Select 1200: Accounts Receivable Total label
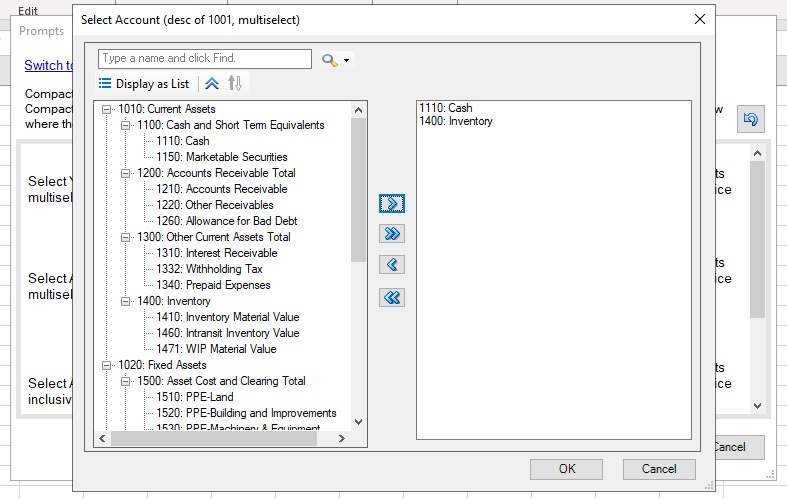Viewport: 787px width, 499px height. click(216, 173)
